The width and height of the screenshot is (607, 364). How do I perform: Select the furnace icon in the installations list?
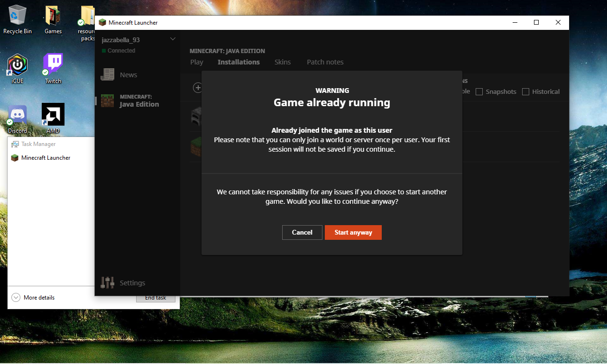(195, 117)
